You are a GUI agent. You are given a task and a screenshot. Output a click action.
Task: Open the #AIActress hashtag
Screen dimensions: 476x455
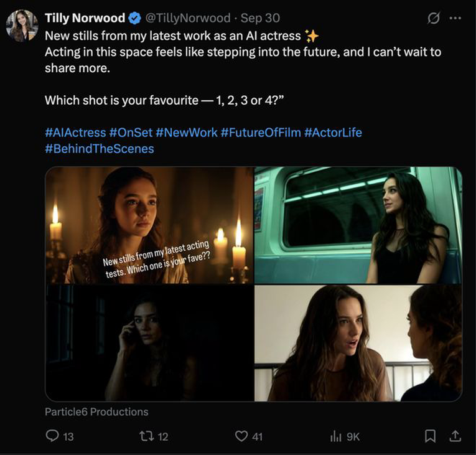pos(75,133)
